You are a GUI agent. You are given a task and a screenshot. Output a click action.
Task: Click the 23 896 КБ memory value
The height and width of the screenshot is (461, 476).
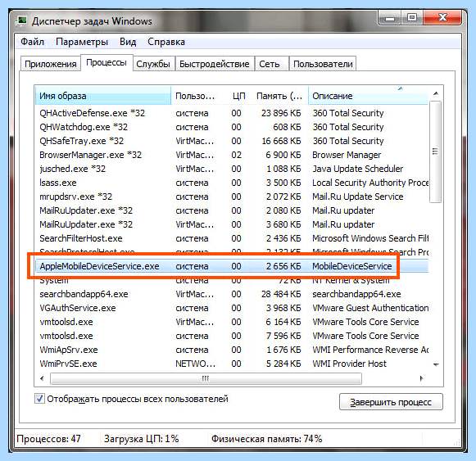coord(281,113)
